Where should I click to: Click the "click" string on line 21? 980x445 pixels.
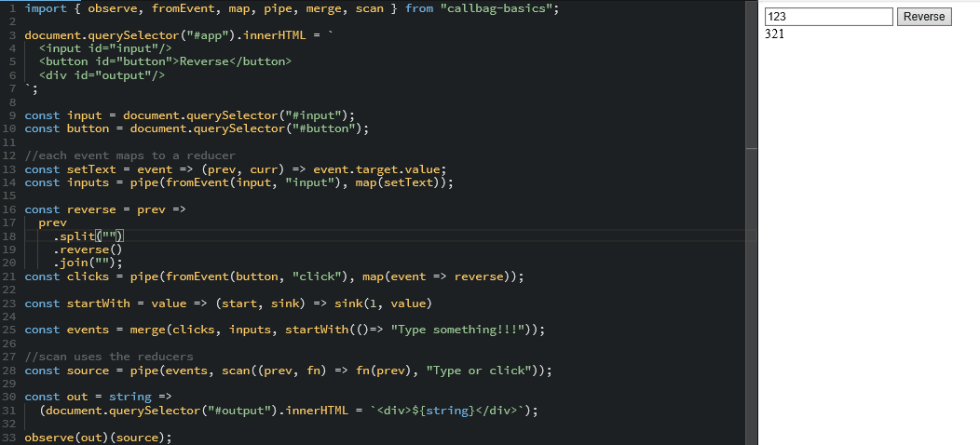[x=317, y=276]
